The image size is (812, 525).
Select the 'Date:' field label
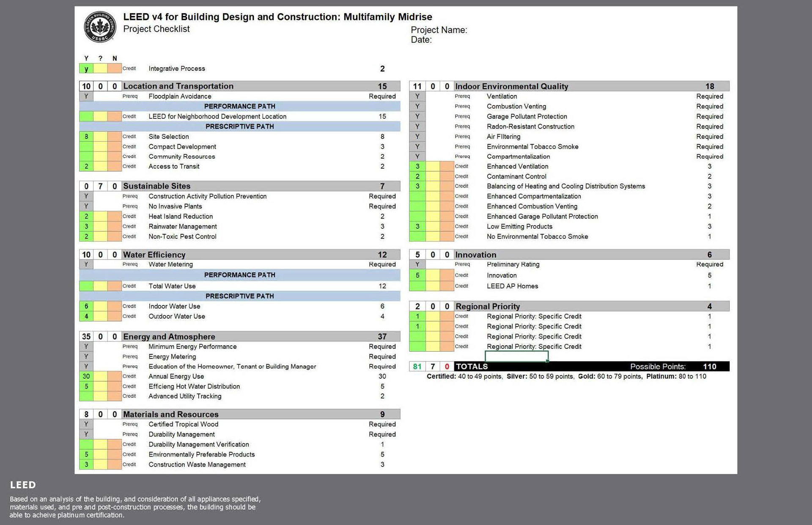(x=421, y=40)
